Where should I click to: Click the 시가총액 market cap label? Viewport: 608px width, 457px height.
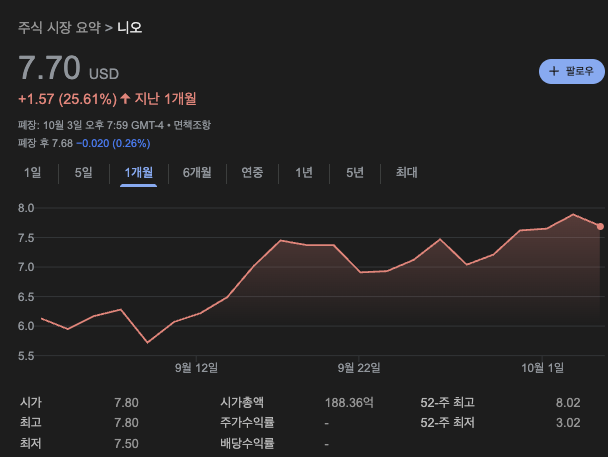pos(243,402)
